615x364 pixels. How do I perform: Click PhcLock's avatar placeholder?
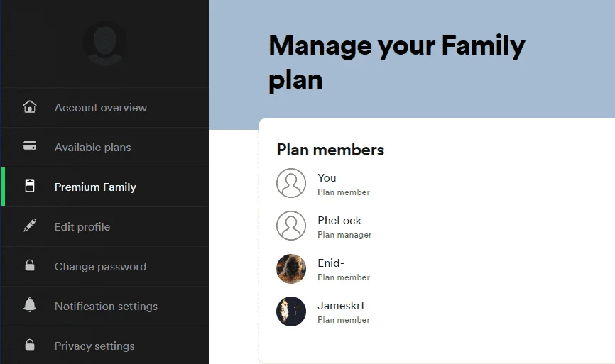[291, 226]
